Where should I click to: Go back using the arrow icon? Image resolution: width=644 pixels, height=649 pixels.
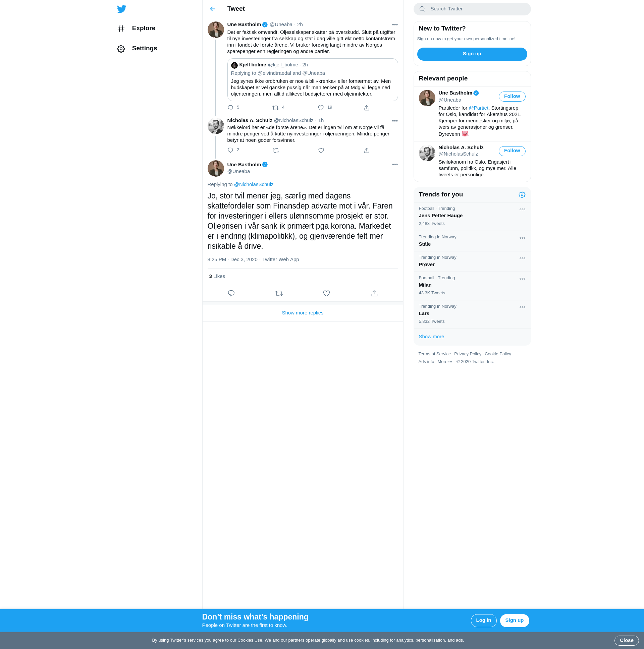[x=213, y=9]
